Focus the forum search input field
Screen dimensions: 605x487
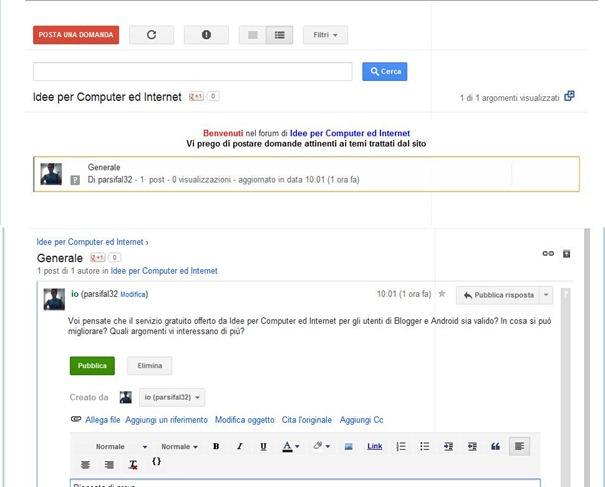tap(193, 71)
